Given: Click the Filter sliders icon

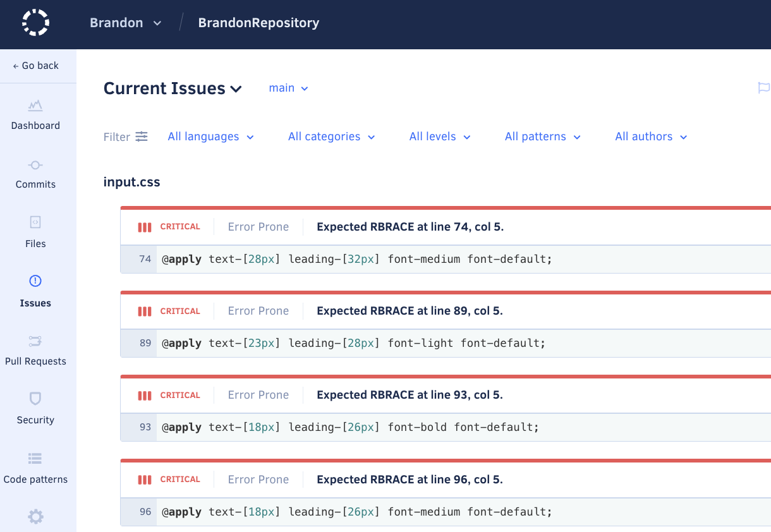Looking at the screenshot, I should (142, 136).
